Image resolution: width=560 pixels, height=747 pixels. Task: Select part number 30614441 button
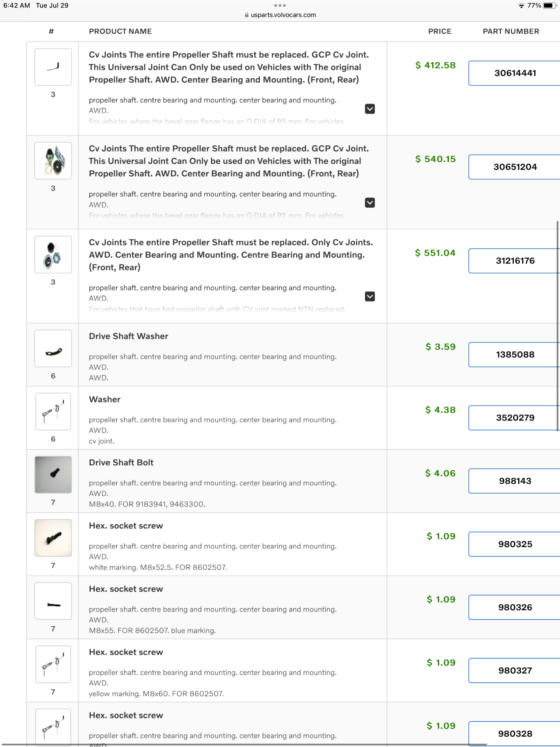pos(515,73)
